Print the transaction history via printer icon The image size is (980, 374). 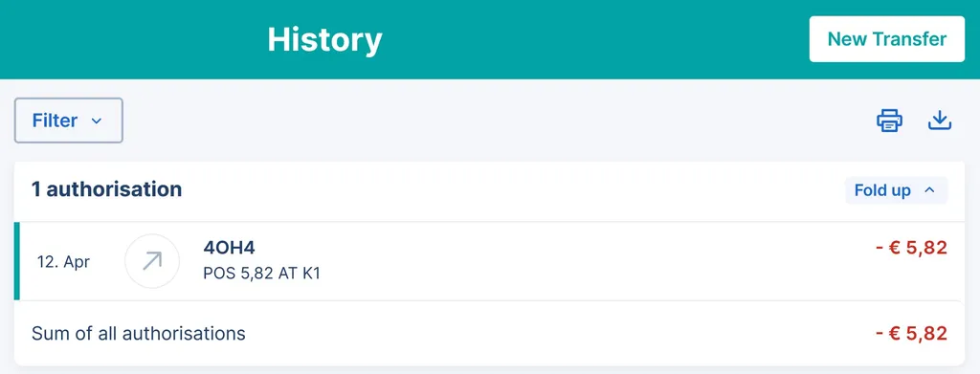[889, 121]
